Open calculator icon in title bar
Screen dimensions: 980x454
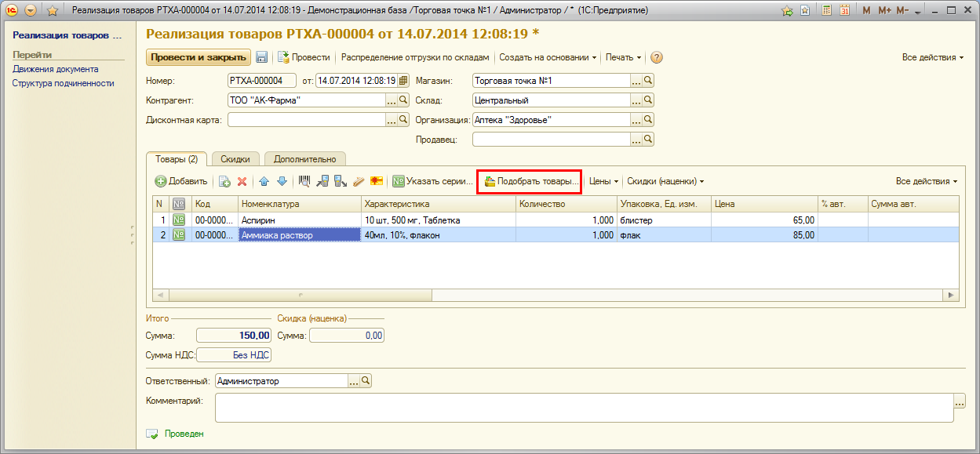point(827,11)
